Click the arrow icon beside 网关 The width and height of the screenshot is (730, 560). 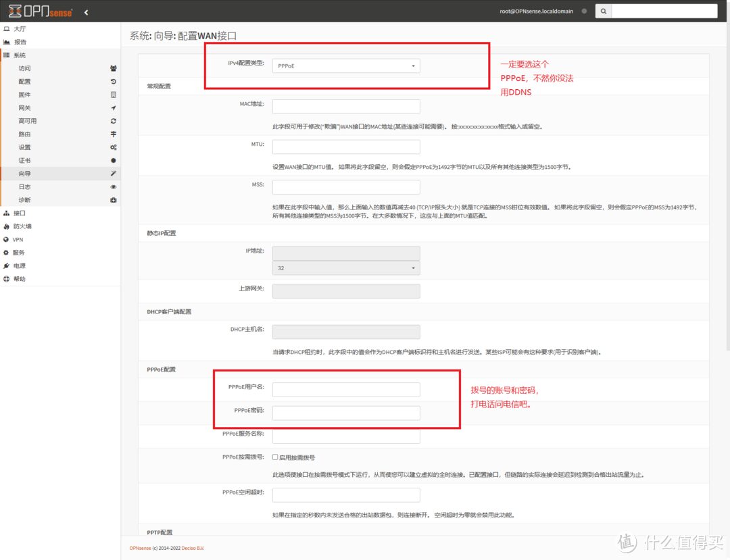click(113, 108)
